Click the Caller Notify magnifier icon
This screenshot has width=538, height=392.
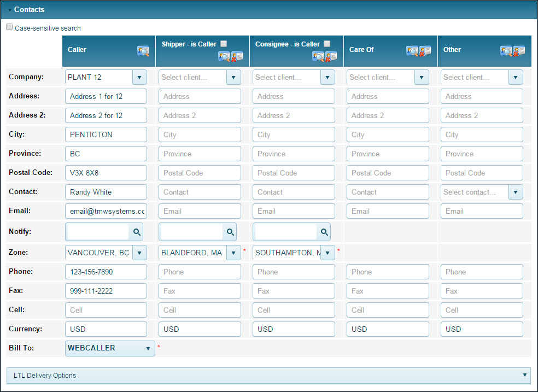137,232
